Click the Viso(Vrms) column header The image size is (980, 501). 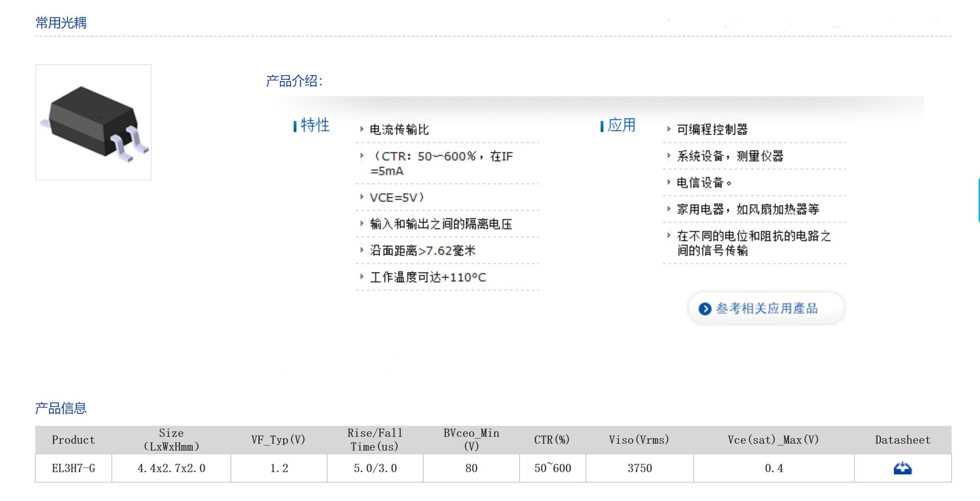[x=639, y=440]
